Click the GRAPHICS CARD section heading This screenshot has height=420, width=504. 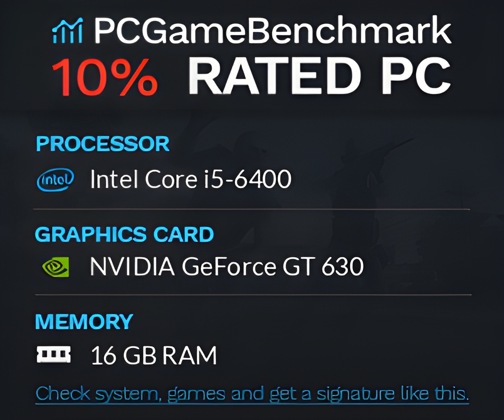point(124,234)
